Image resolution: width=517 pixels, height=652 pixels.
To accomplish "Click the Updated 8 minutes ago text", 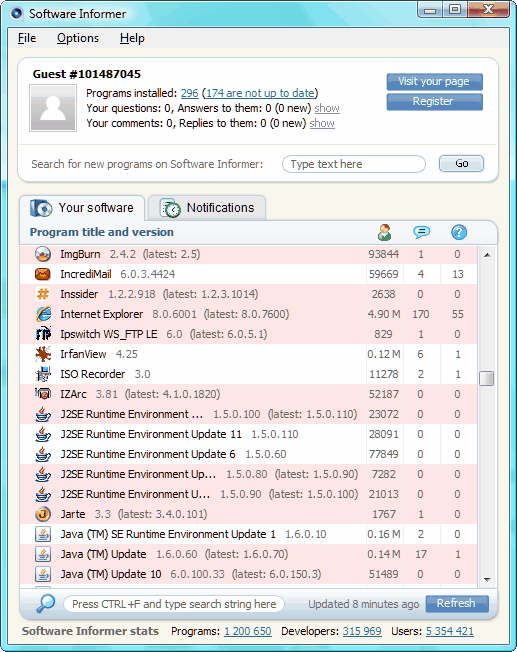I will pyautogui.click(x=364, y=604).
